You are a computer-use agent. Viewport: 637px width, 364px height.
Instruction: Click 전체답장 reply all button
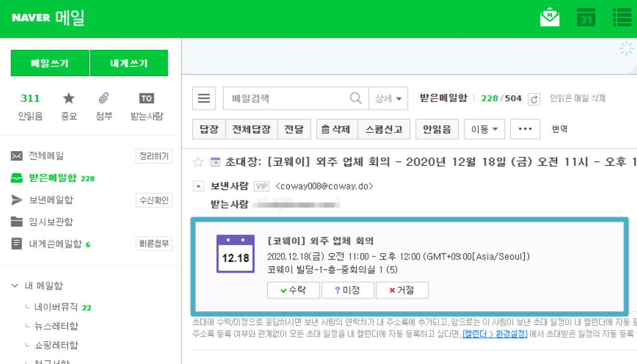coord(251,129)
